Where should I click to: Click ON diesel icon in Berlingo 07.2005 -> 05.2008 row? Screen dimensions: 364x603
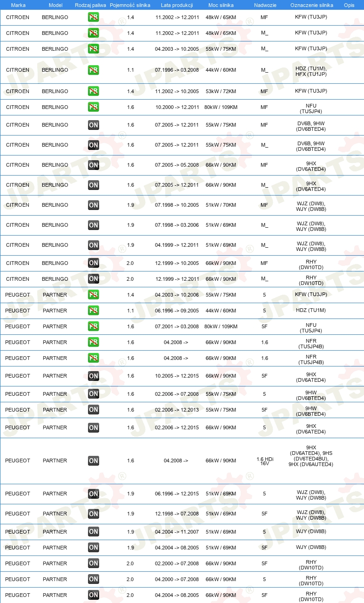point(94,165)
